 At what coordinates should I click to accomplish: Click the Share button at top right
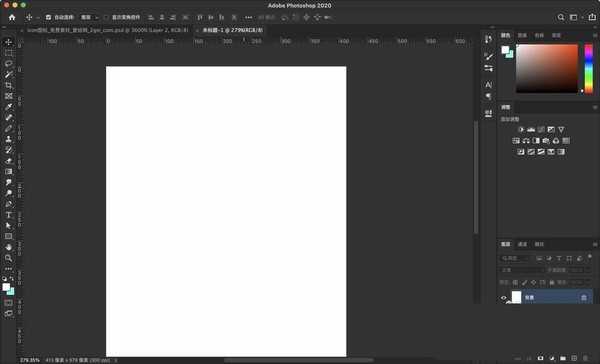pos(592,17)
